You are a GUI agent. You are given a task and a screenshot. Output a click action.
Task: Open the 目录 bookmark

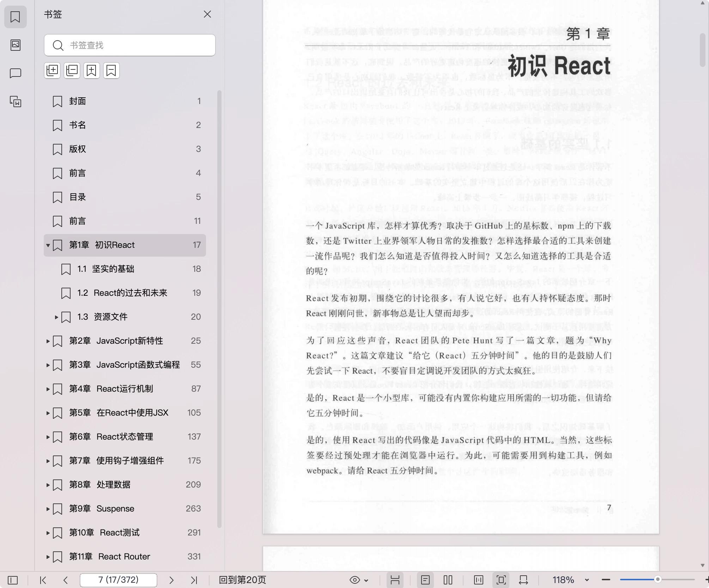coord(125,197)
